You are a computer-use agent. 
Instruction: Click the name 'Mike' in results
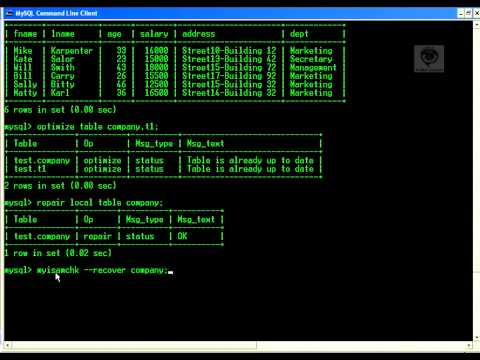[x=23, y=51]
